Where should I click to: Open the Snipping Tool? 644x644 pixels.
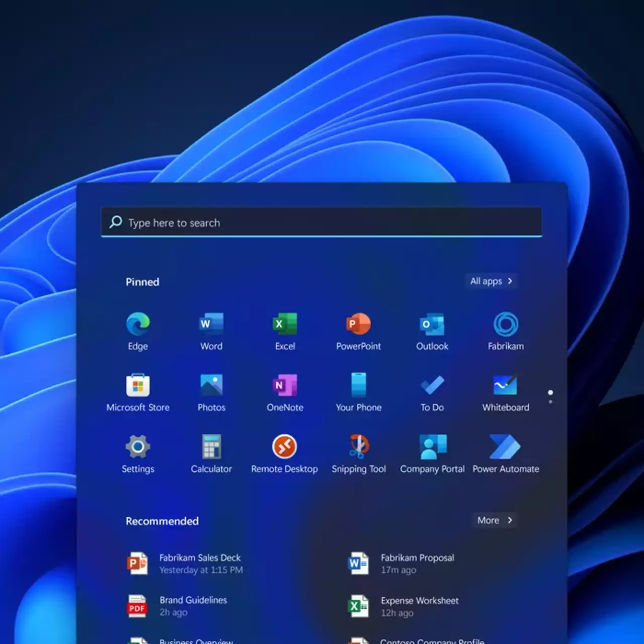[358, 454]
